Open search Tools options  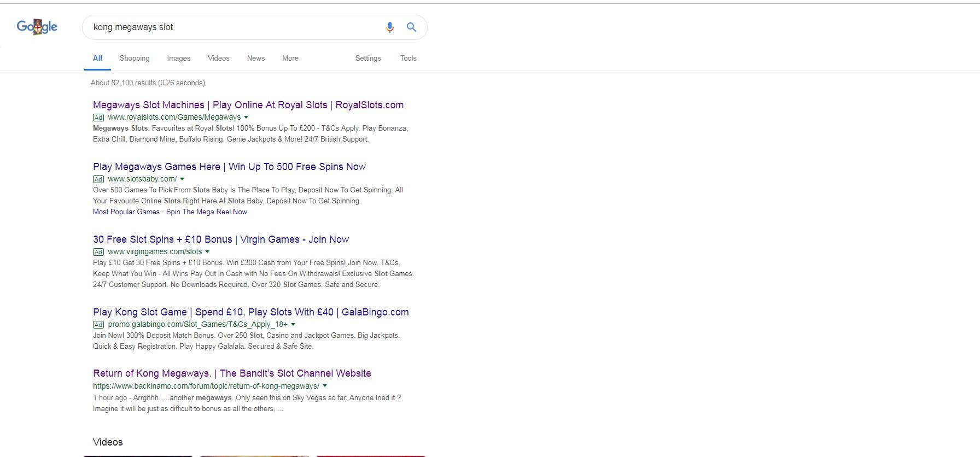tap(409, 58)
